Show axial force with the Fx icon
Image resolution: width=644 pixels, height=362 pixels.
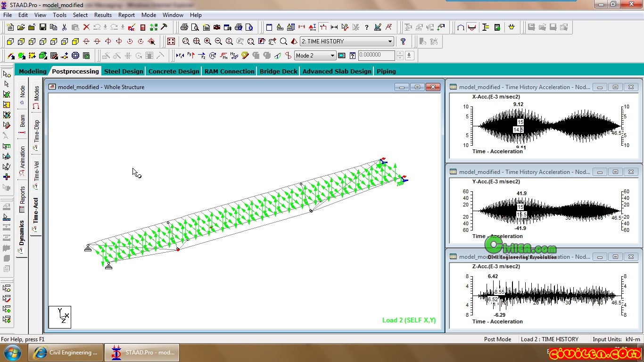tap(180, 56)
